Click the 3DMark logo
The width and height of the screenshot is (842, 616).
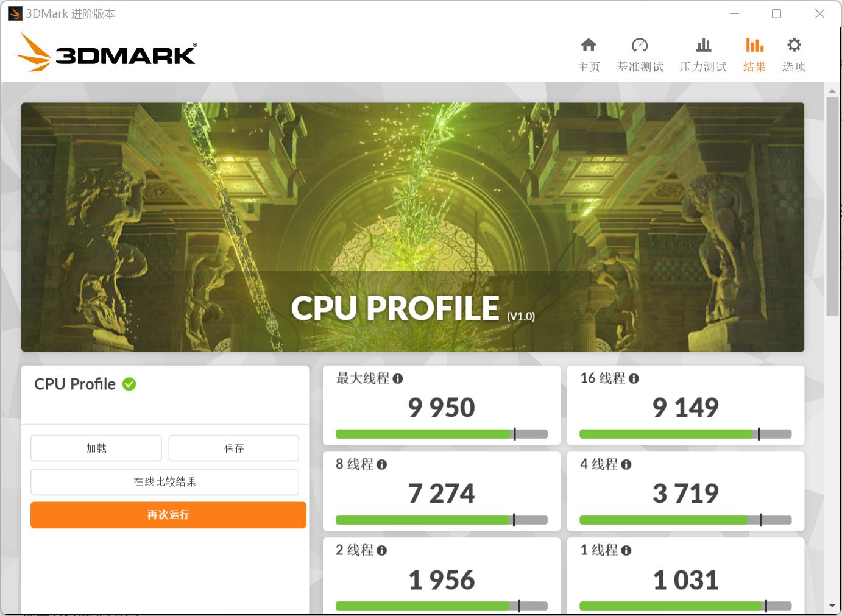pos(107,53)
